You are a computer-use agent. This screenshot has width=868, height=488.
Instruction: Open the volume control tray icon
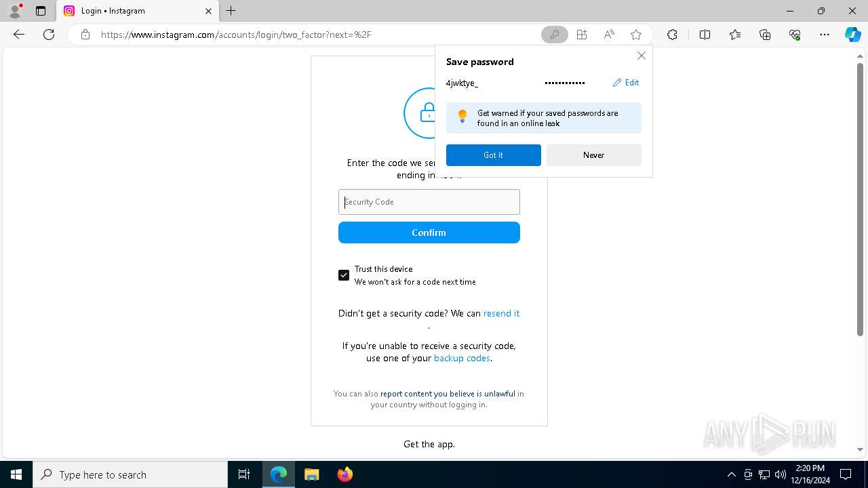pyautogui.click(x=781, y=474)
